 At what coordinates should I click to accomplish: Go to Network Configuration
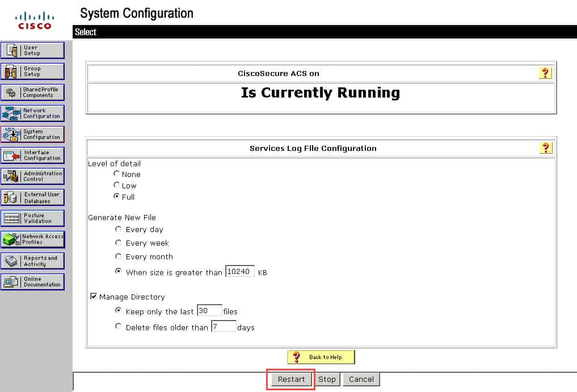pos(33,113)
